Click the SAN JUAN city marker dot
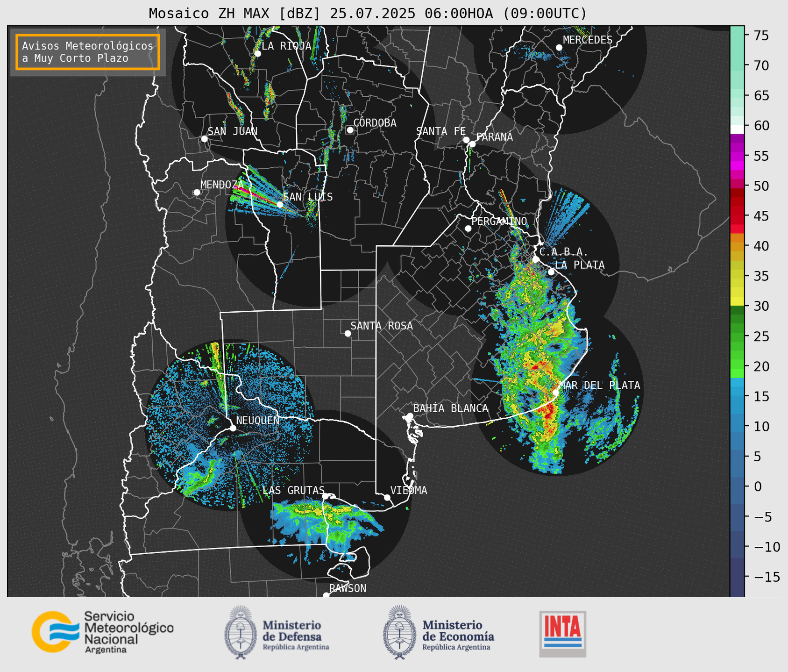788x672 pixels. coord(204,139)
